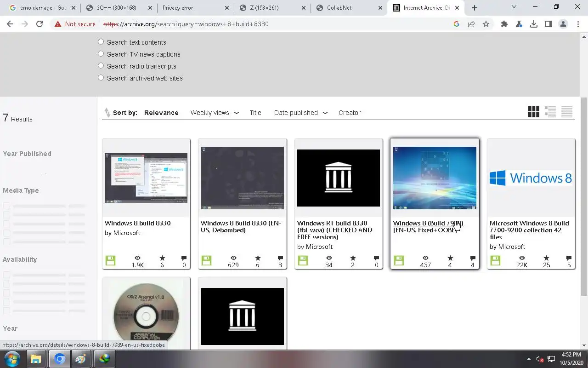Click Google icon in address bar
Image resolution: width=588 pixels, height=368 pixels.
pos(457,24)
